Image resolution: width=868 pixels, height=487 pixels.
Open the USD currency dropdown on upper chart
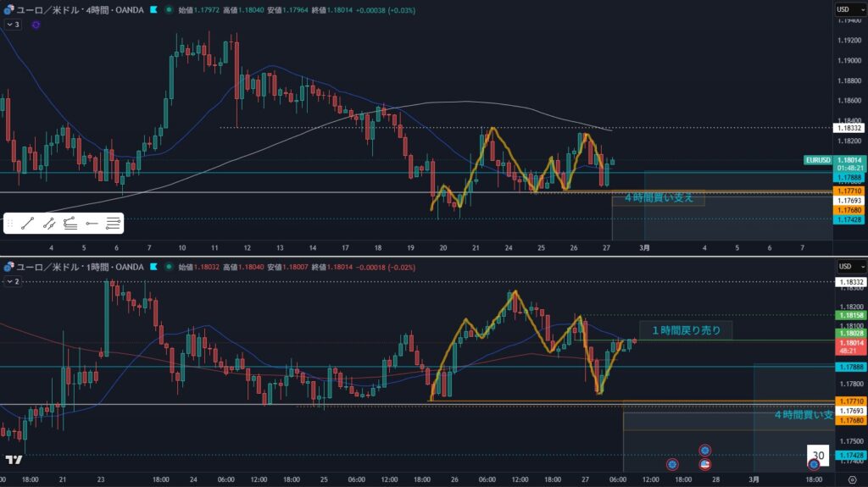click(x=843, y=9)
